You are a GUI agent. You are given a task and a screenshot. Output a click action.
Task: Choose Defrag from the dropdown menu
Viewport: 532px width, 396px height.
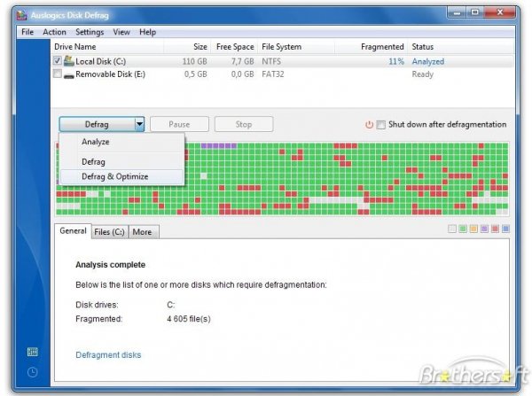121,162
